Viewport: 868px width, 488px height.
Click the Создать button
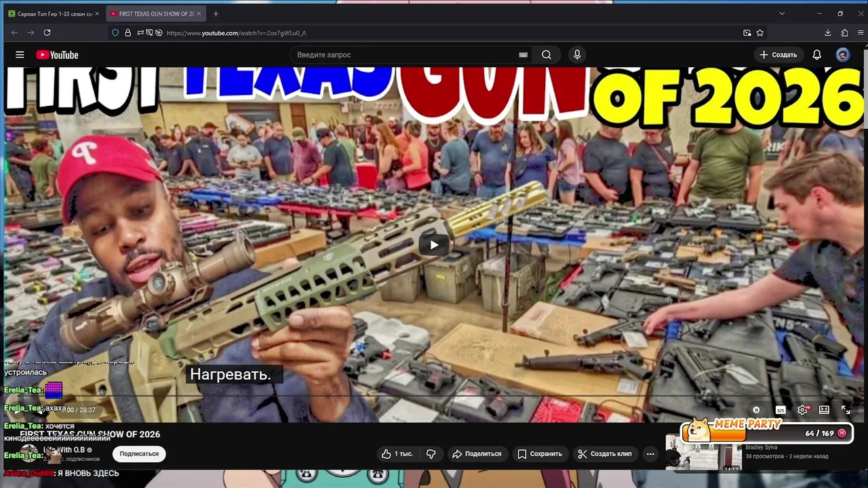click(x=778, y=55)
